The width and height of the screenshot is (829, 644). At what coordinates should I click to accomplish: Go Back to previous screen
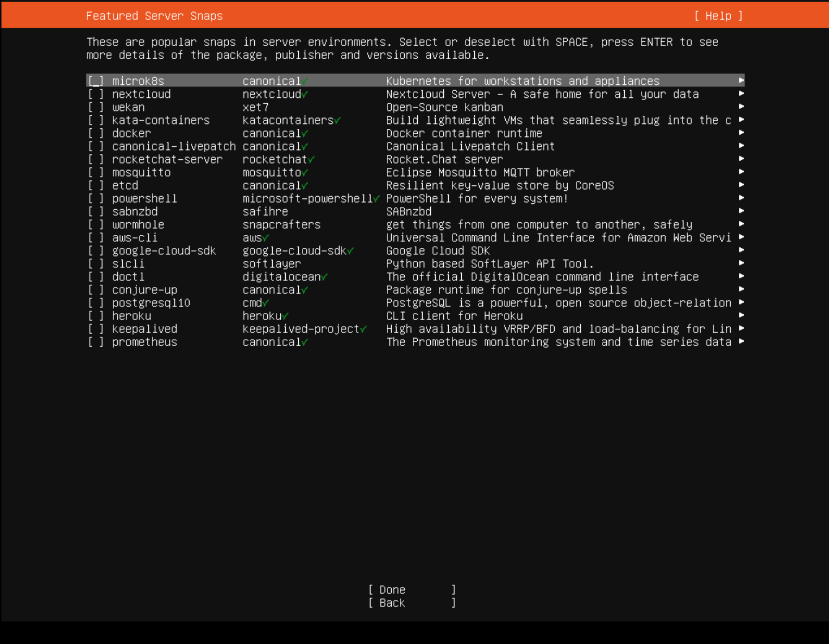click(x=412, y=603)
